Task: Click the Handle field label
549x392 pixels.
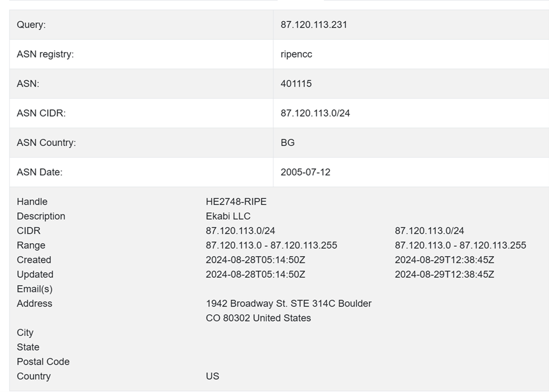Action: 32,202
